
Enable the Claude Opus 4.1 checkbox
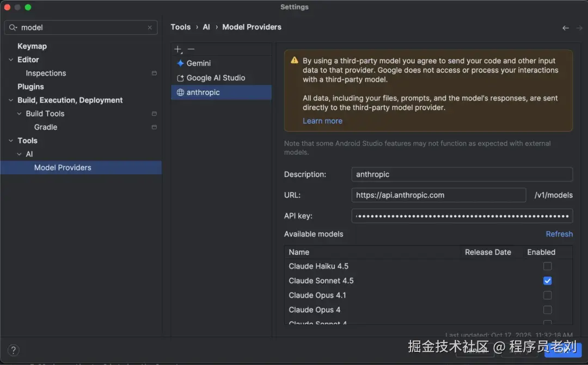[x=547, y=295]
